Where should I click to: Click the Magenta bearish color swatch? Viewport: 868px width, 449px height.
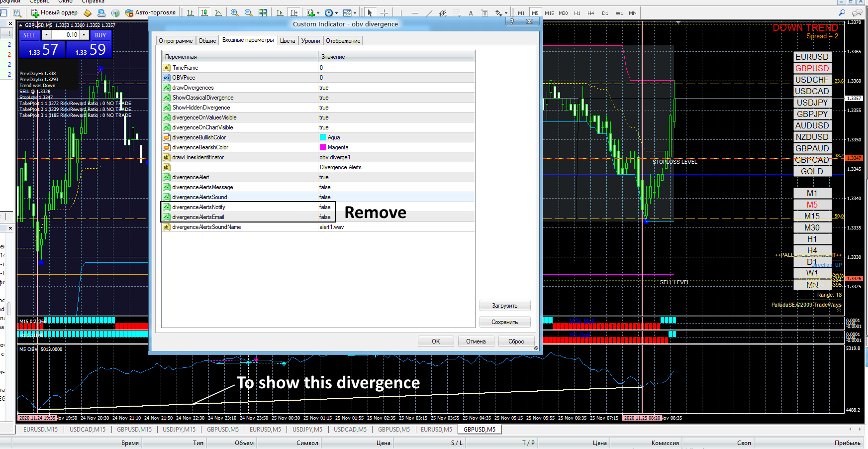(323, 147)
